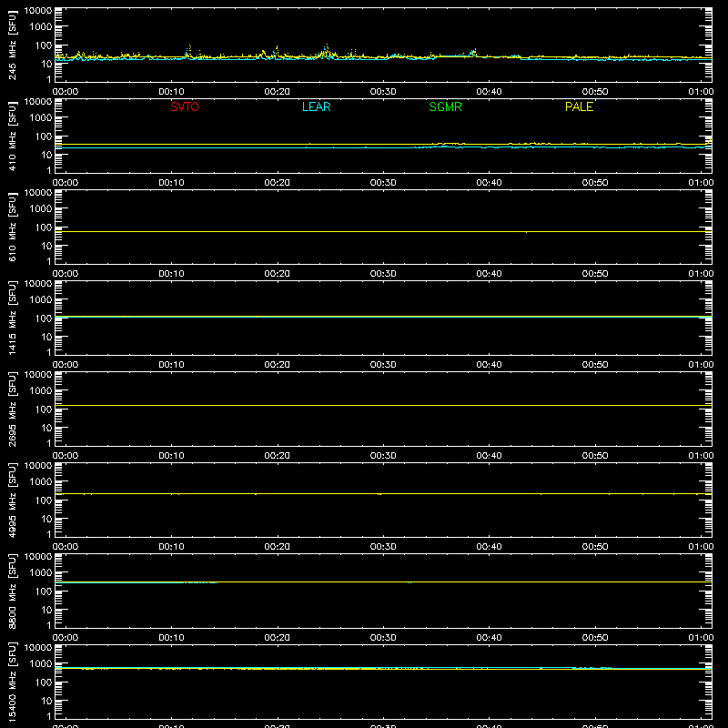This screenshot has width=728, height=728.
Task: Click 00:30 time label under 410 MHz plot
Action: click(383, 183)
